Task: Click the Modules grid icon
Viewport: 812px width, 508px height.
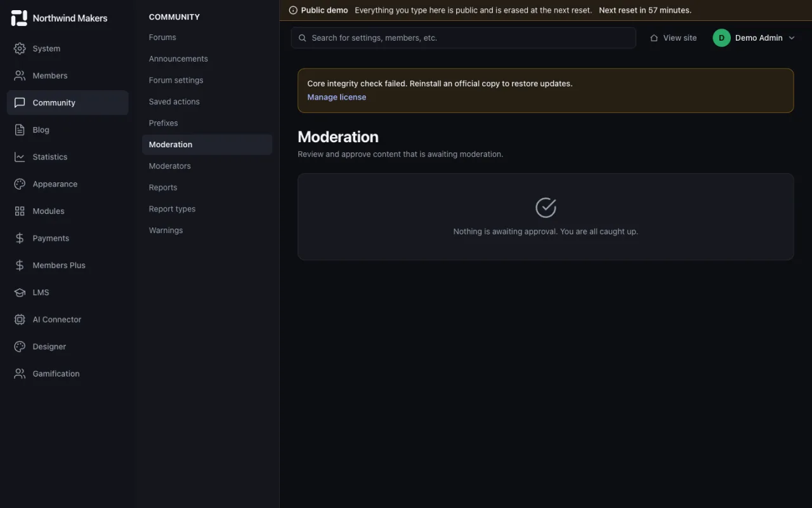Action: 20,211
